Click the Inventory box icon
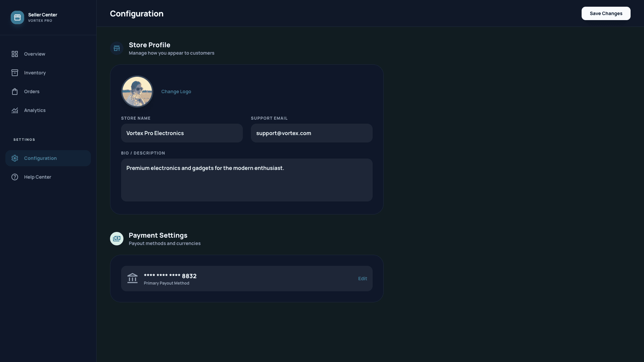 pyautogui.click(x=15, y=72)
